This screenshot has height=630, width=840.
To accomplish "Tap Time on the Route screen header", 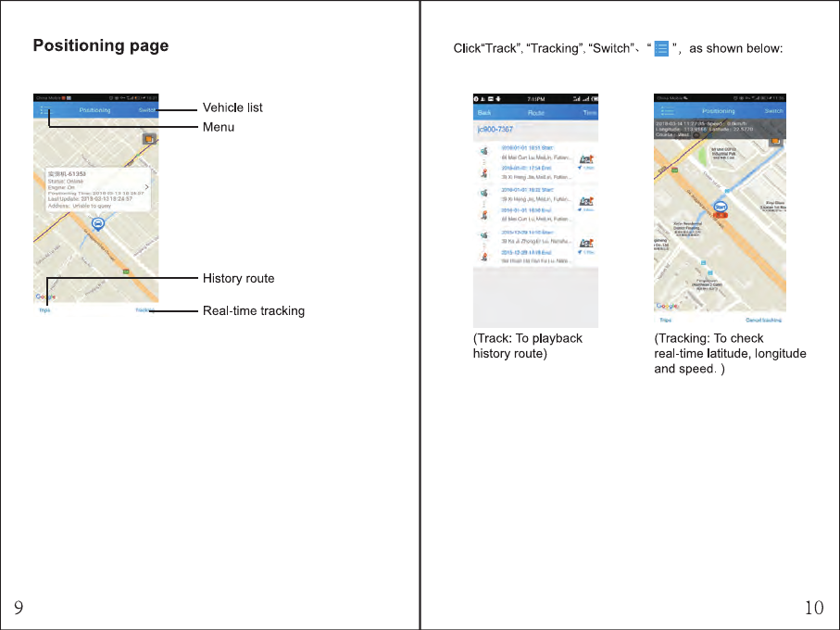I will 590,112.
